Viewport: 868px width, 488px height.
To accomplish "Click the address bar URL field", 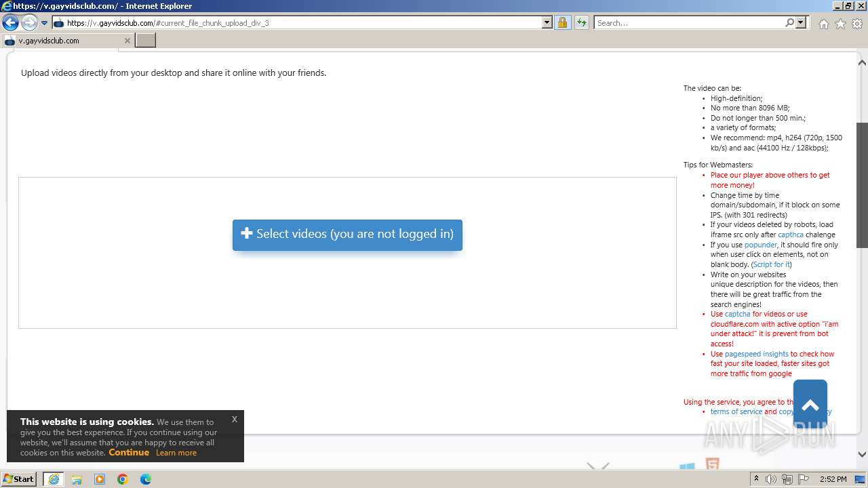I will [297, 22].
